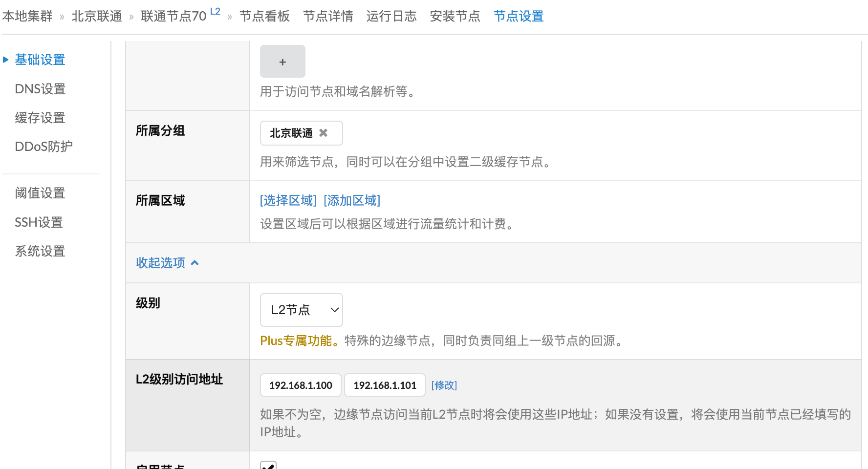Collapse options via 收起选项

pos(161,263)
